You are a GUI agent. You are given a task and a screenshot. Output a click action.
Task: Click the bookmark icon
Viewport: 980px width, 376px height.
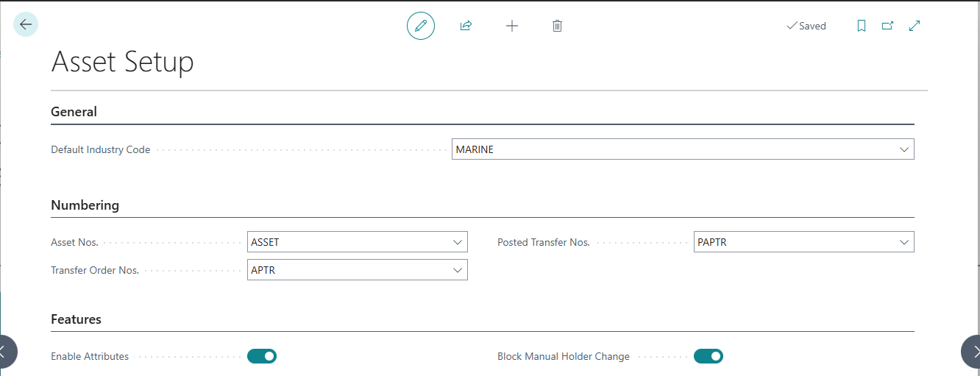pos(862,26)
